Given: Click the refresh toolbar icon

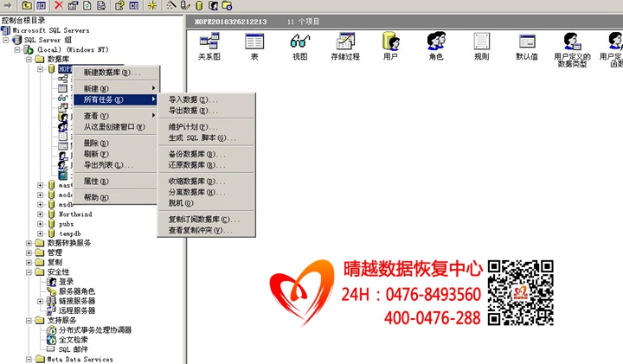Looking at the screenshot, I should [87, 5].
